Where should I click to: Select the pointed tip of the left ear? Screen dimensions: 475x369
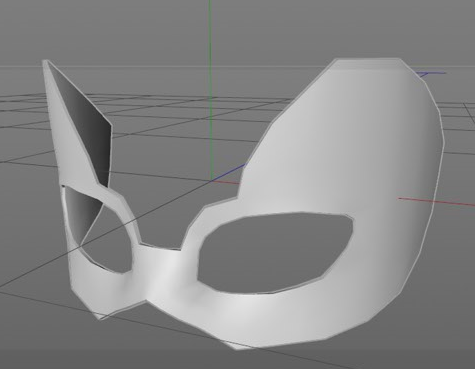(x=45, y=62)
